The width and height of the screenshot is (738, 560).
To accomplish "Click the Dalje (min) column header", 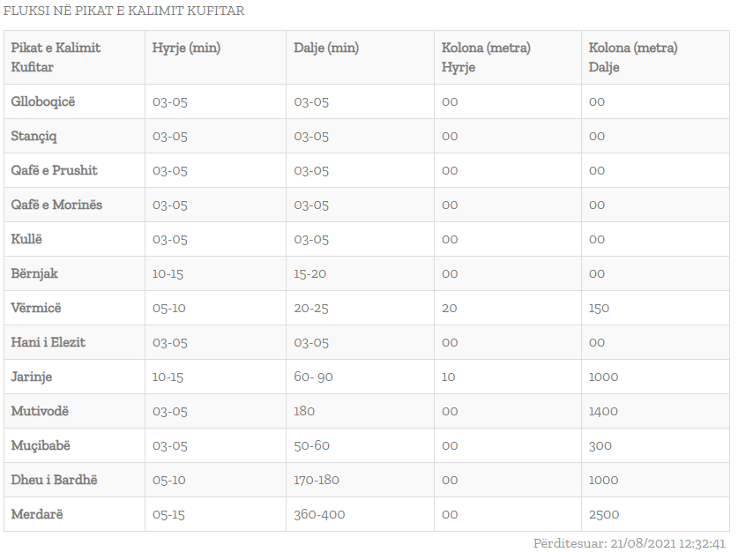I will click(x=326, y=48).
